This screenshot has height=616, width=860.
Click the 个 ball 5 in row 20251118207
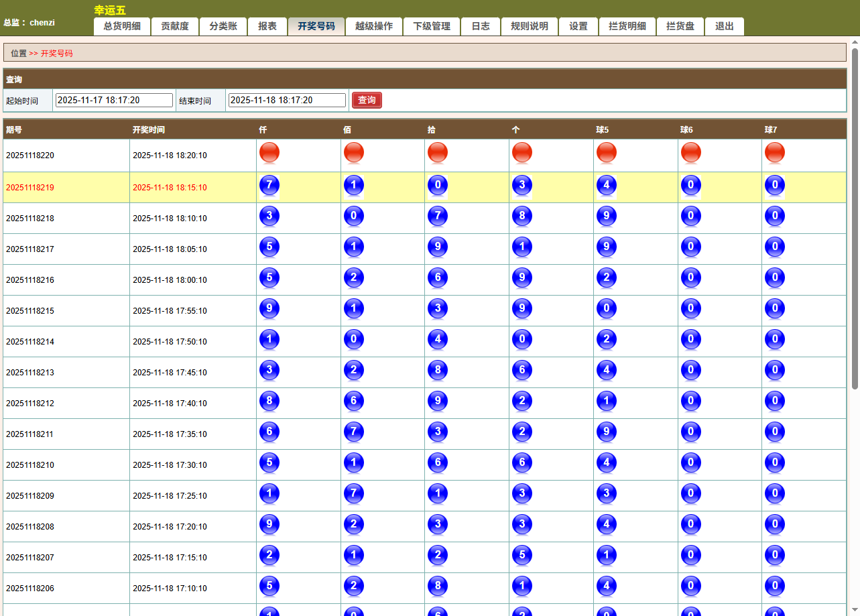pos(522,556)
